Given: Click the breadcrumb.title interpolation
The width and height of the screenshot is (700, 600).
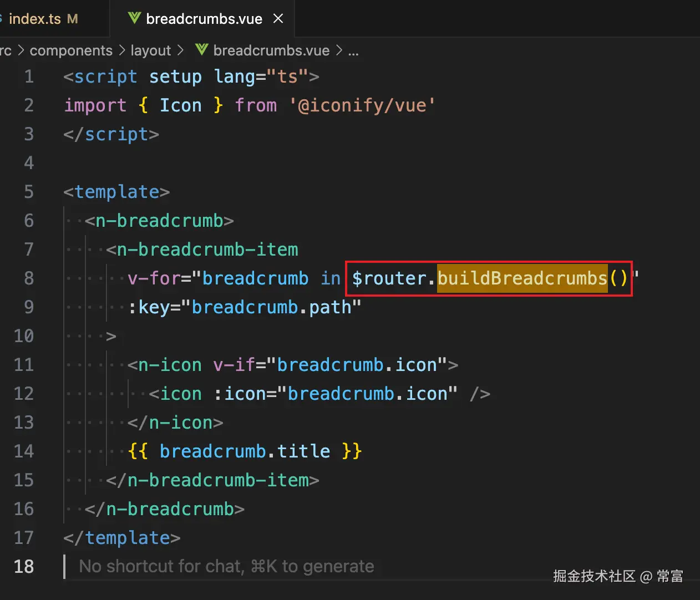Looking at the screenshot, I should (245, 451).
